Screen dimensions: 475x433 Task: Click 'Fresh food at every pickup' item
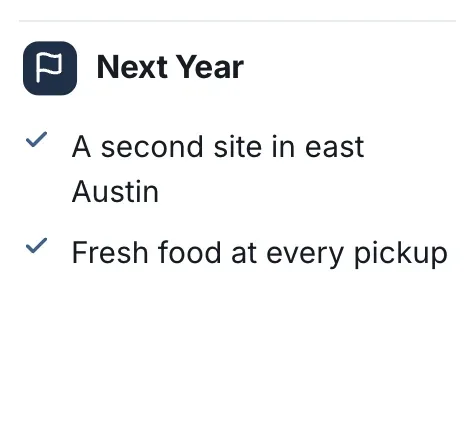coord(260,253)
